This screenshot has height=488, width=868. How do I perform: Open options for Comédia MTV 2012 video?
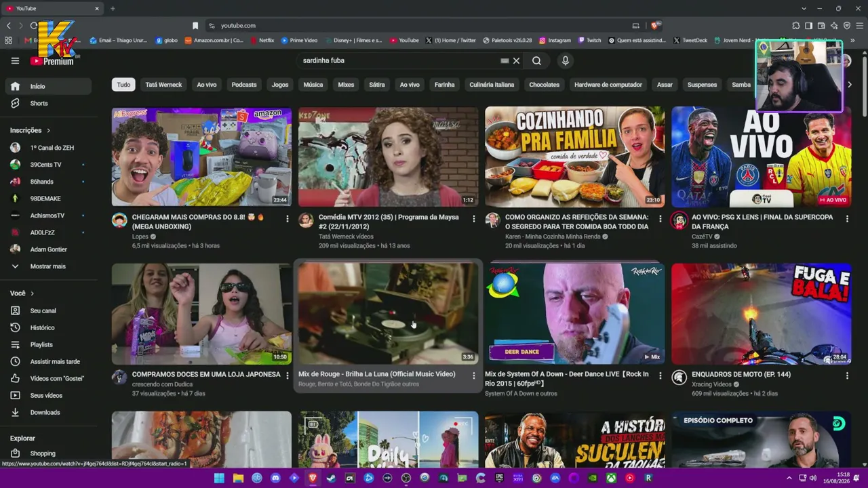pos(473,219)
